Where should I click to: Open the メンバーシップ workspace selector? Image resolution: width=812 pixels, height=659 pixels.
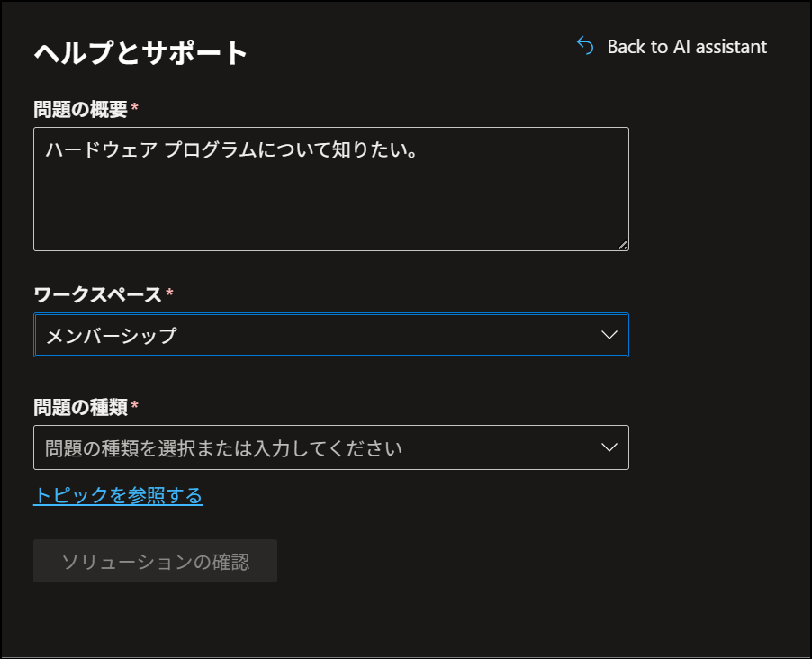331,334
